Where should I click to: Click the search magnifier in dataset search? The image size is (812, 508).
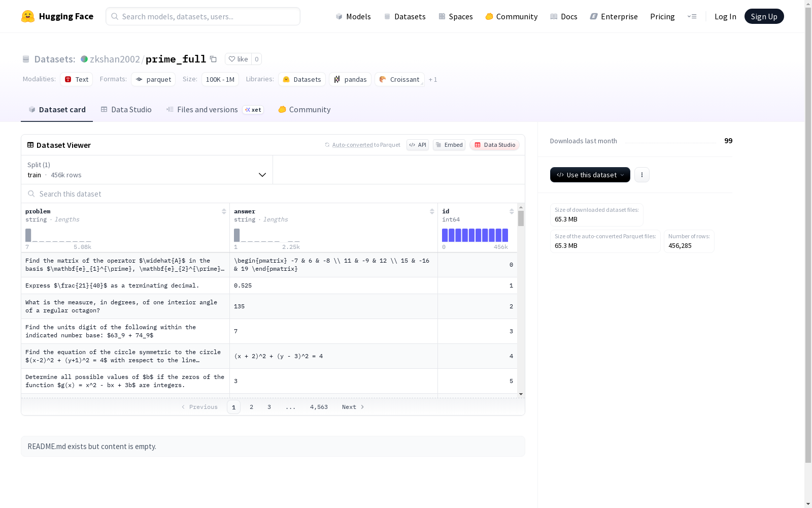point(31,194)
